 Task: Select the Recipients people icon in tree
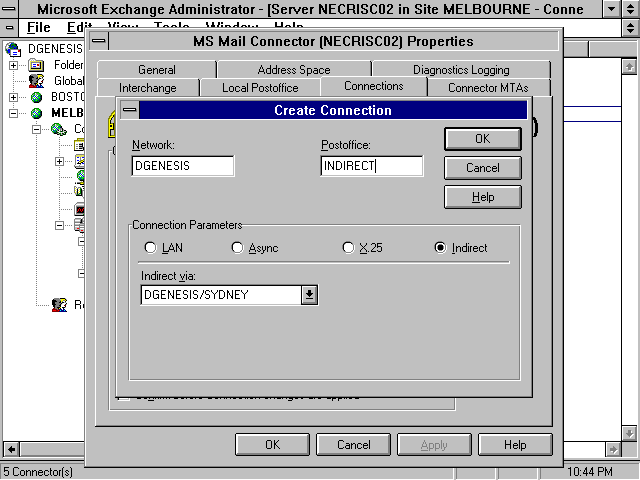[x=60, y=305]
